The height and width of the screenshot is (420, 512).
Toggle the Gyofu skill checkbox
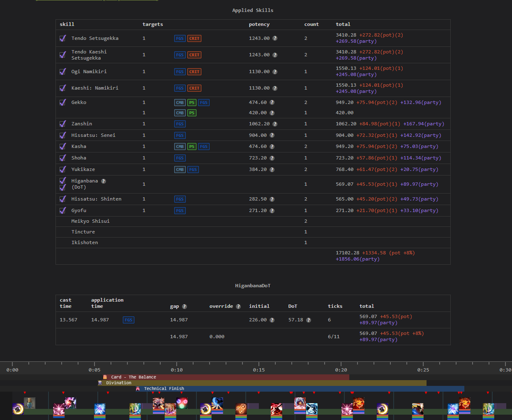click(63, 210)
